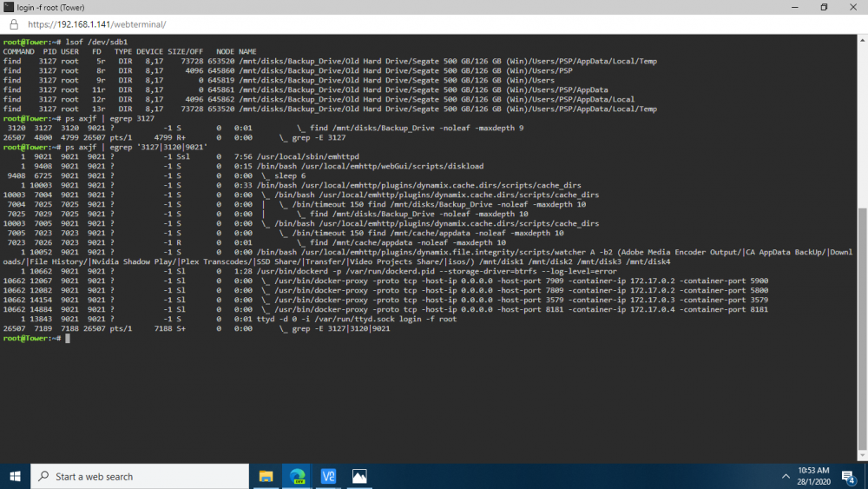Open the Photos app from the taskbar

359,476
